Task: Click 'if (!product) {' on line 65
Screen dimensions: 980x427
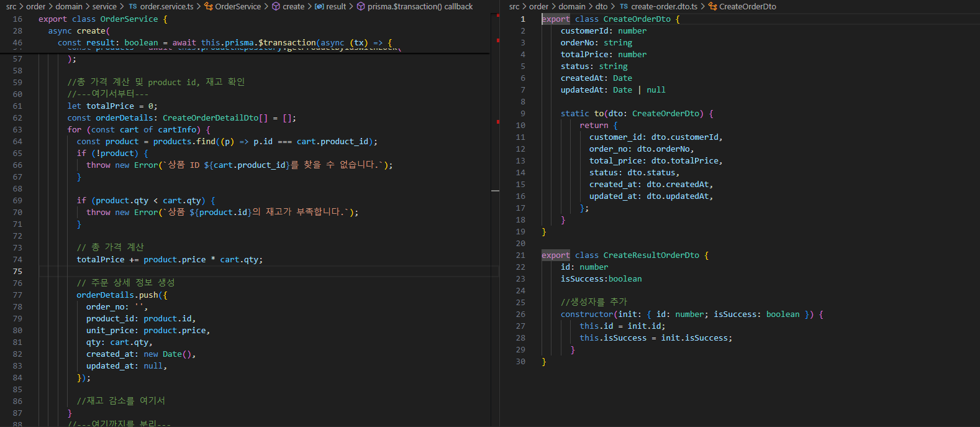Action: [112, 154]
